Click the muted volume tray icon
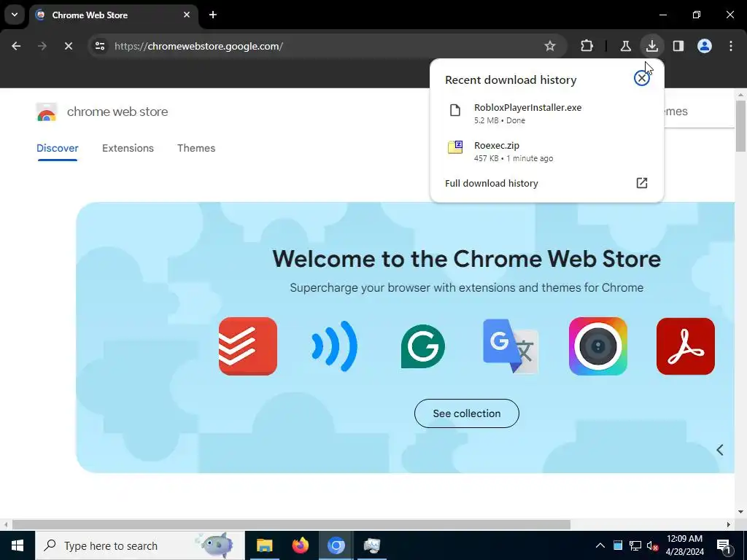The image size is (747, 560). [652, 545]
